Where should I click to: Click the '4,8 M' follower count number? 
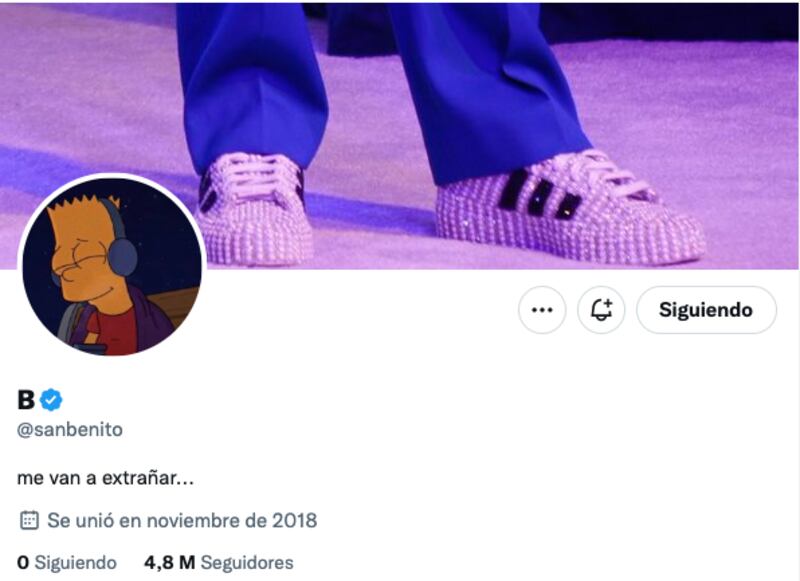pos(169,563)
